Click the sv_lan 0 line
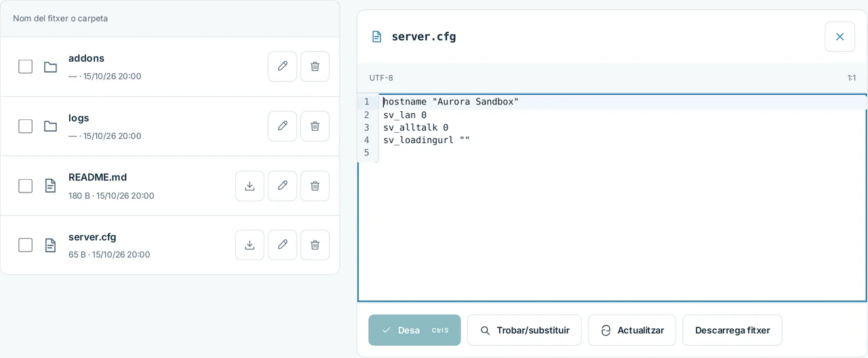Image resolution: width=868 pixels, height=358 pixels. (x=405, y=115)
